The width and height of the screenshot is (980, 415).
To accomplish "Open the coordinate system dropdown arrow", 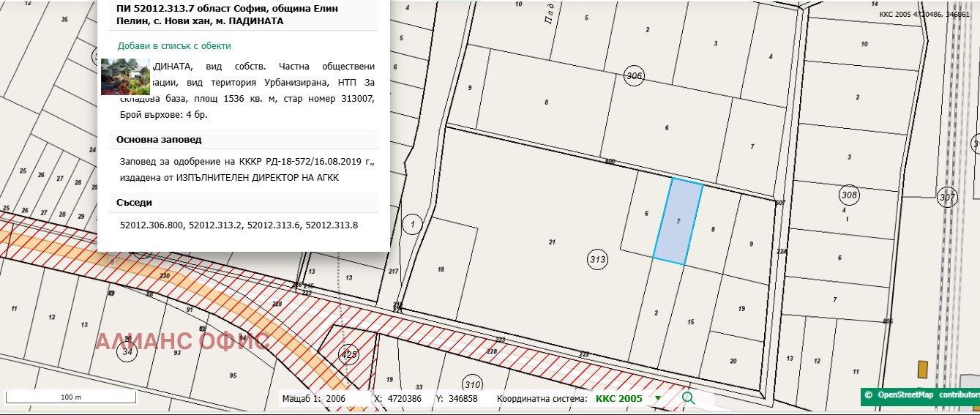I will pyautogui.click(x=657, y=399).
